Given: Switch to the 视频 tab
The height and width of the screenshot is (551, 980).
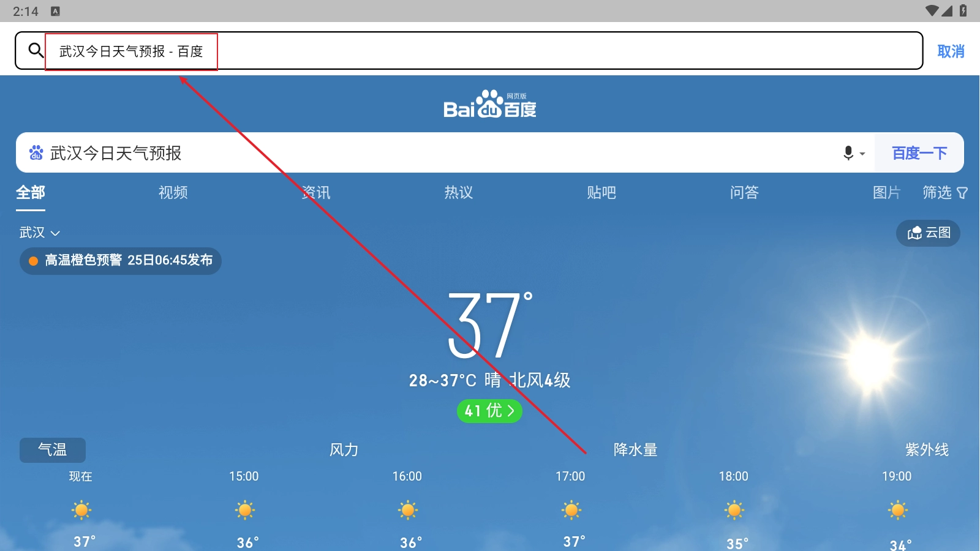Looking at the screenshot, I should (x=173, y=192).
